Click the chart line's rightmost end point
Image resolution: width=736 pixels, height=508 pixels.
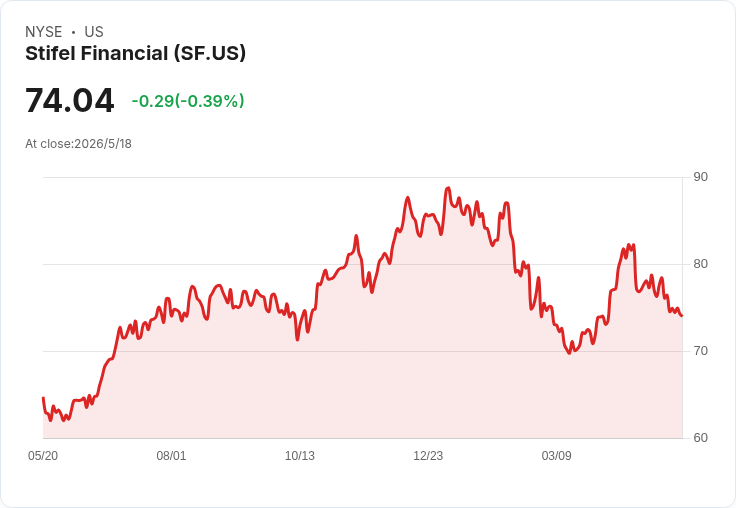tap(682, 316)
